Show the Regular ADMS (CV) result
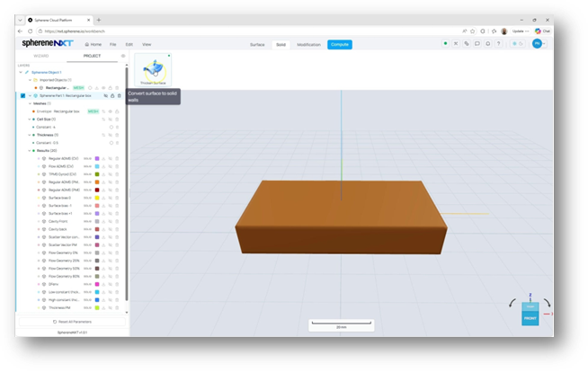The width and height of the screenshot is (588, 372). tap(111, 159)
